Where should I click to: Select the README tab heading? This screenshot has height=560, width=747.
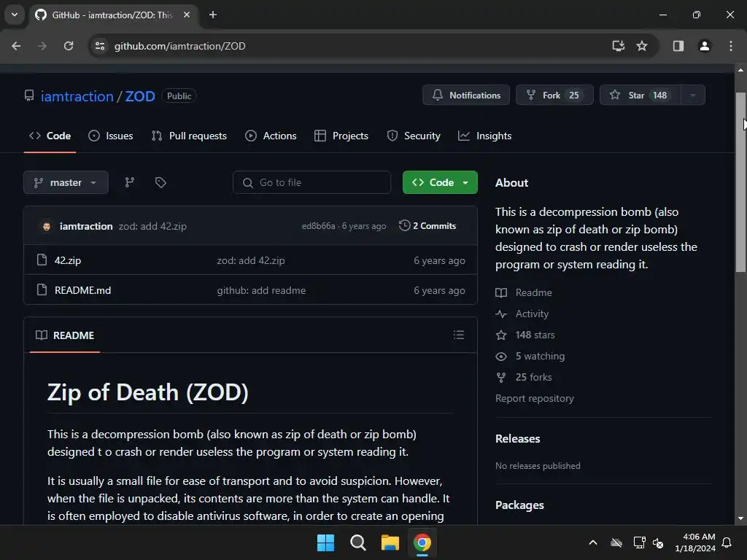coord(65,335)
